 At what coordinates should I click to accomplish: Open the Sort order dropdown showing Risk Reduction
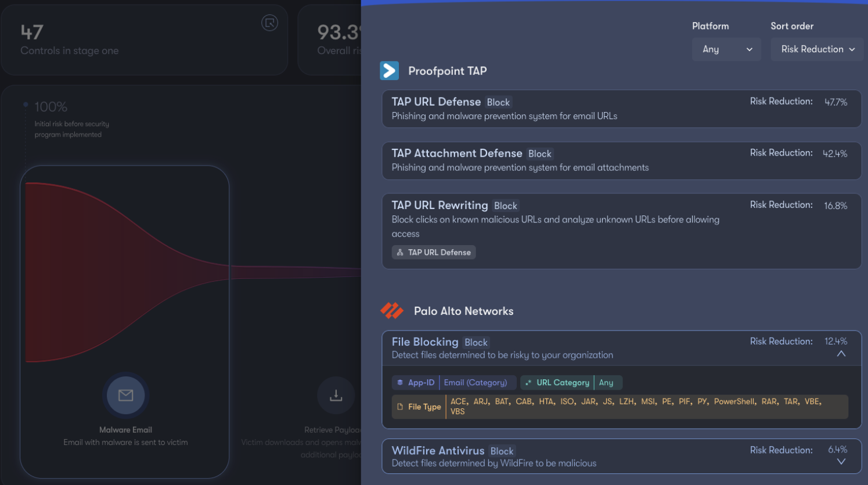817,49
